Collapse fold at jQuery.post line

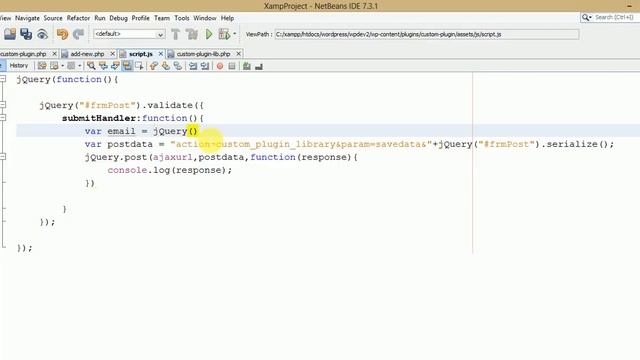[x=3, y=157]
